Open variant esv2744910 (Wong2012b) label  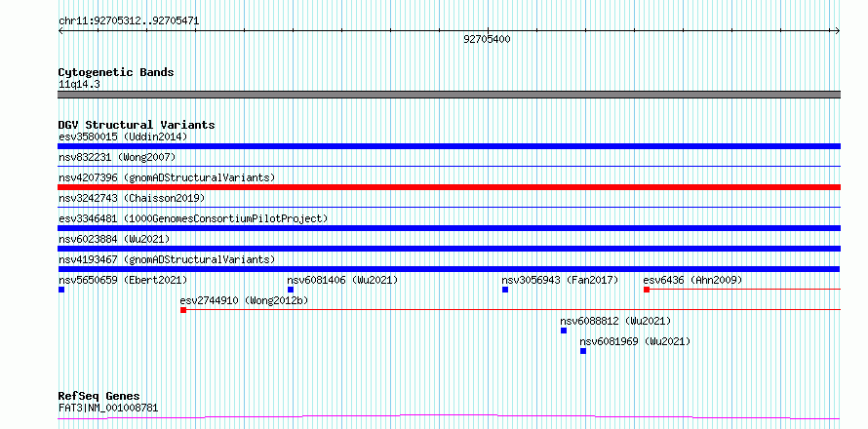pos(244,300)
